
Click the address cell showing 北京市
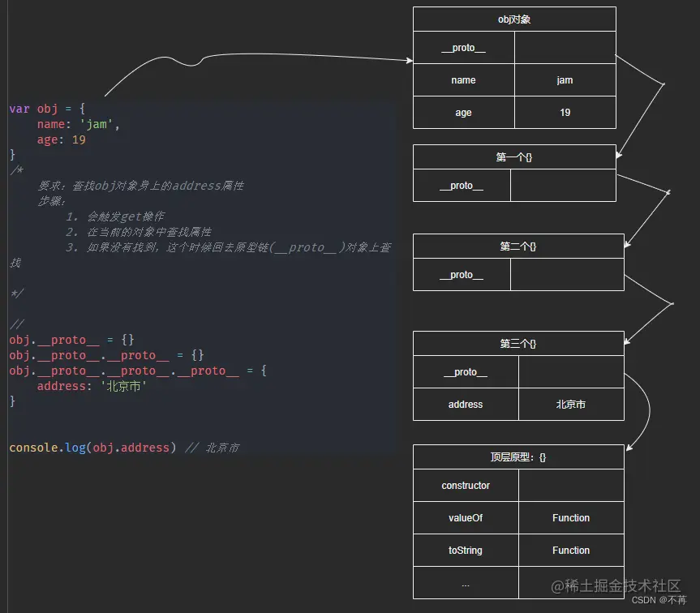click(x=571, y=404)
